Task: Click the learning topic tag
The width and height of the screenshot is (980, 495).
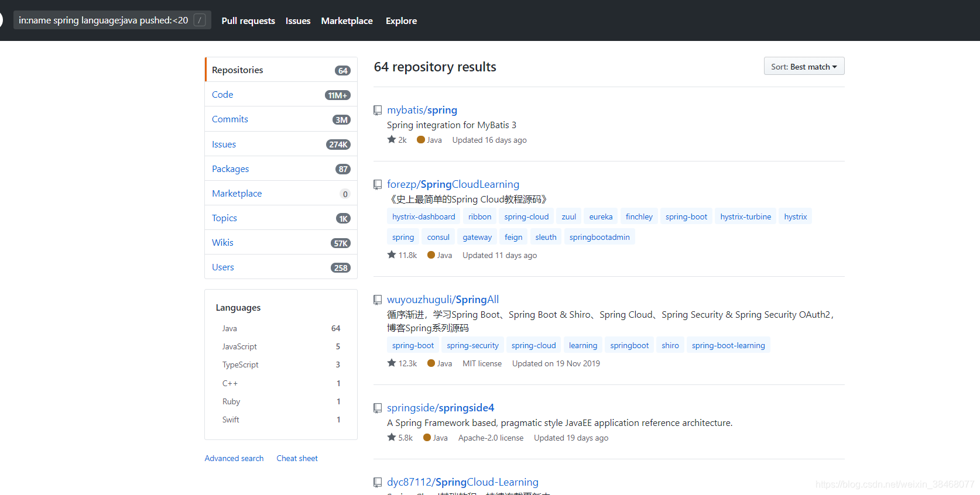Action: (583, 345)
